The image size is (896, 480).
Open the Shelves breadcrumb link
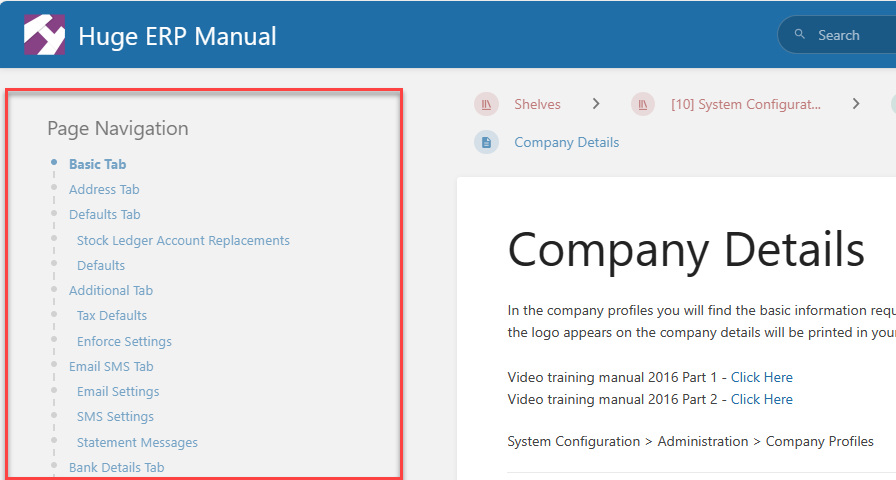click(537, 104)
